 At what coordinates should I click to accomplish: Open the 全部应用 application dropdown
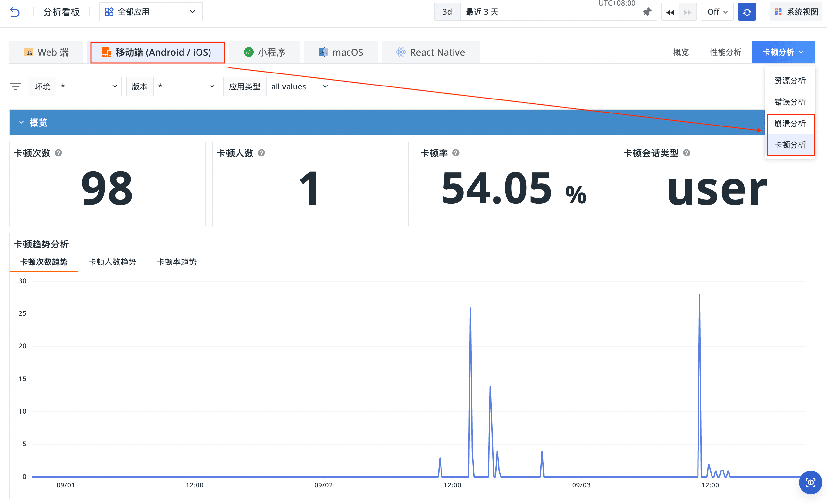click(x=151, y=12)
